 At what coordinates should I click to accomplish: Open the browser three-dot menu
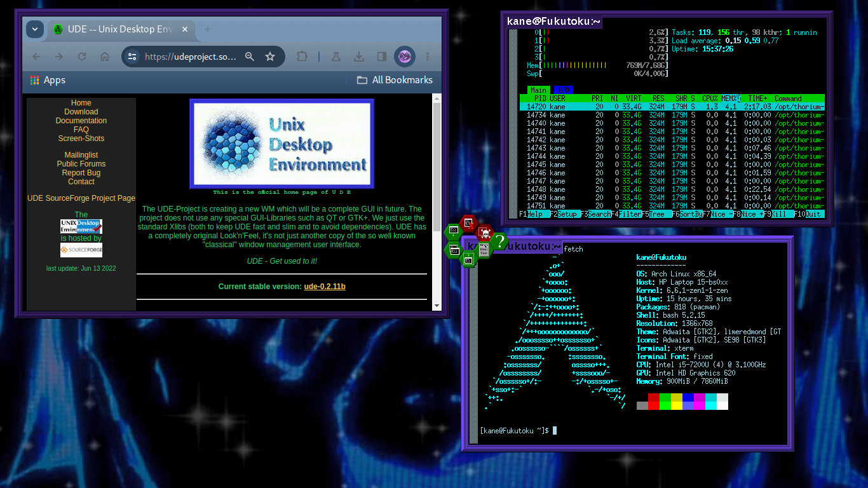(428, 57)
